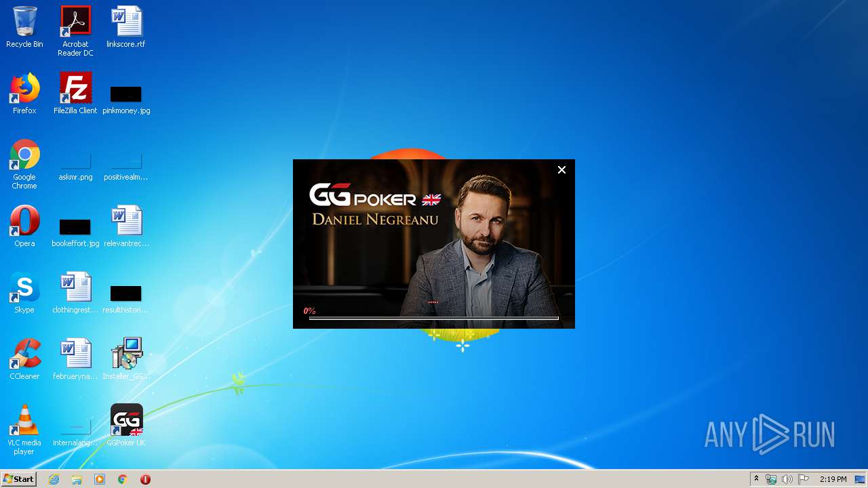Select the positivealm file icon
Screen dimensions: 868x488
tap(126, 167)
